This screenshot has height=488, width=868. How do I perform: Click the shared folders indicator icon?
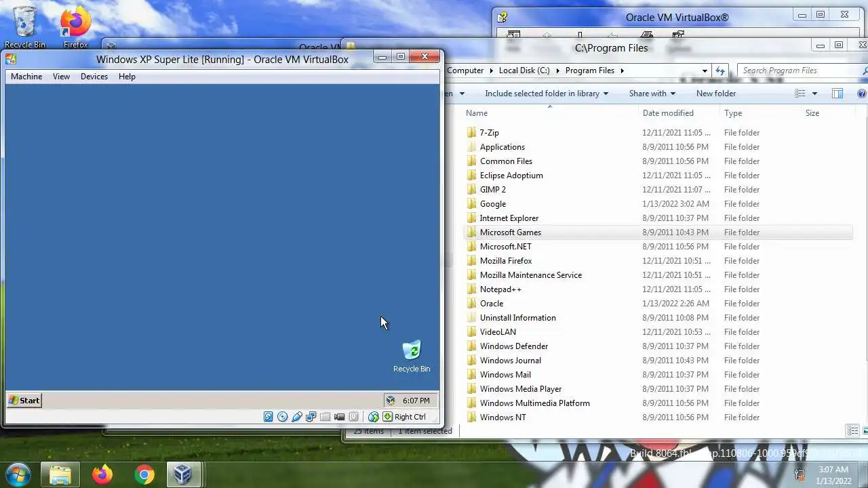pyautogui.click(x=325, y=417)
